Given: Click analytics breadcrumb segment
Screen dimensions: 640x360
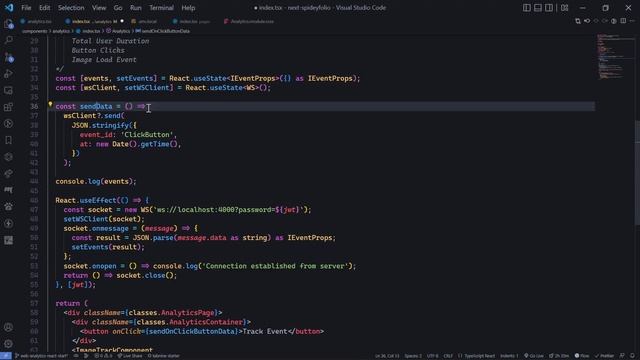Looking at the screenshot, I should tap(61, 31).
